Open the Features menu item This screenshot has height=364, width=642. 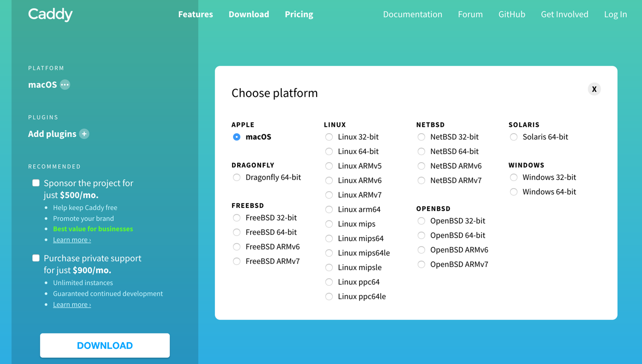tap(195, 15)
